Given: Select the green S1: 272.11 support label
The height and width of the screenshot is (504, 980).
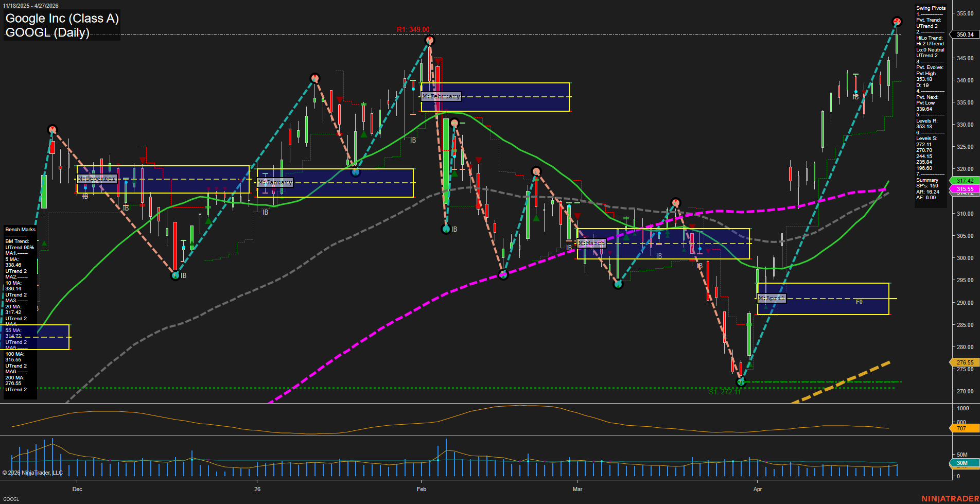Looking at the screenshot, I should point(724,392).
